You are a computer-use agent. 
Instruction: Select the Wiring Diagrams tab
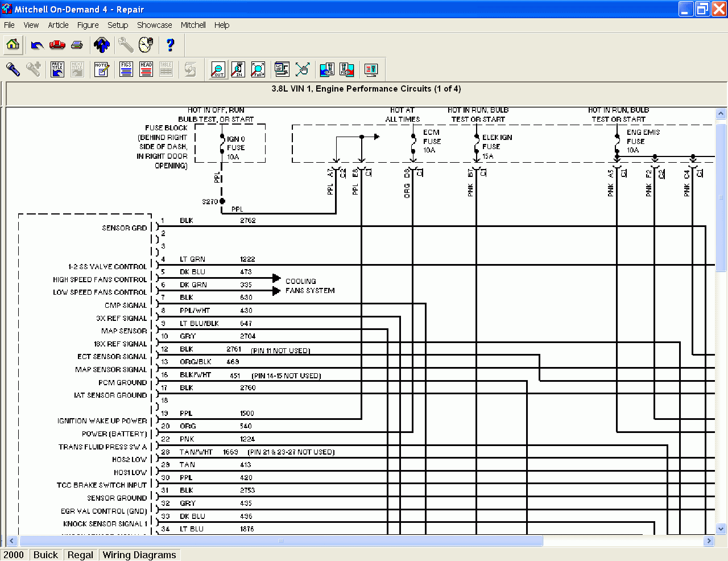click(x=139, y=555)
